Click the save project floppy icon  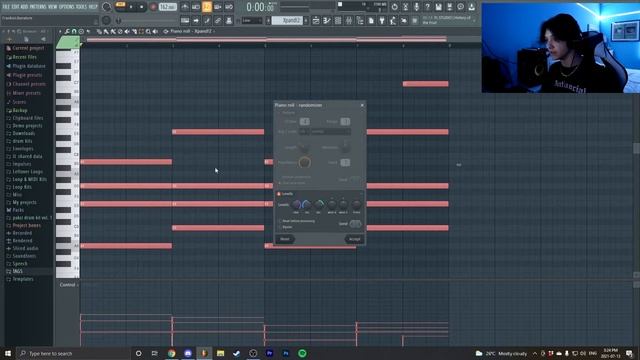tap(438, 7)
